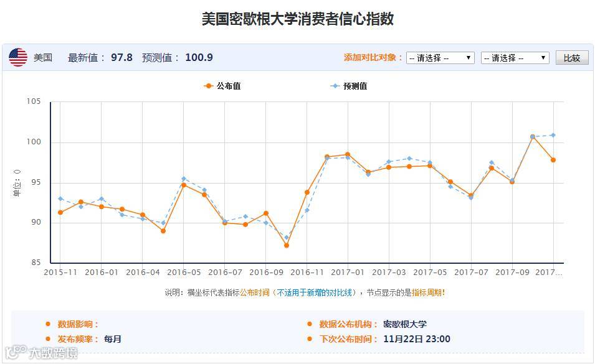Click the y-axis label 95
The image size is (595, 364).
[36, 182]
